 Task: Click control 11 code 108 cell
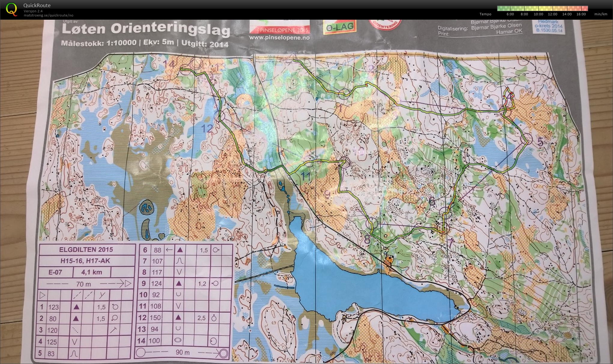coord(156,306)
